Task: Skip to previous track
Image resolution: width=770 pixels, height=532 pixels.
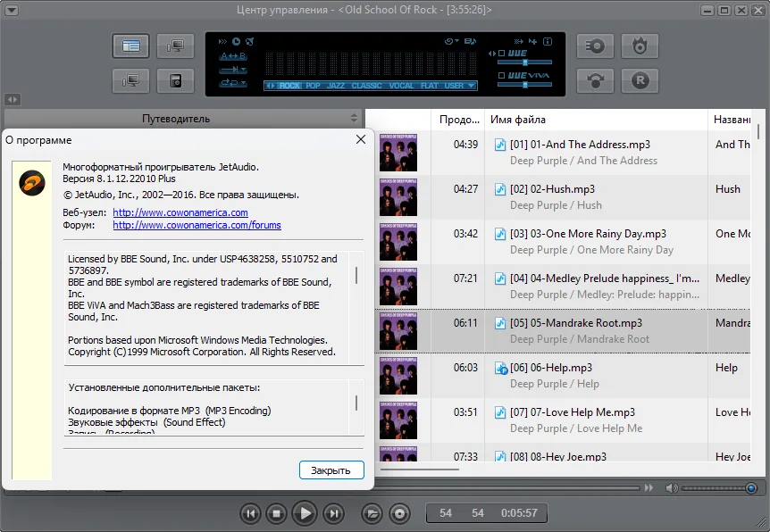Action: [x=250, y=513]
